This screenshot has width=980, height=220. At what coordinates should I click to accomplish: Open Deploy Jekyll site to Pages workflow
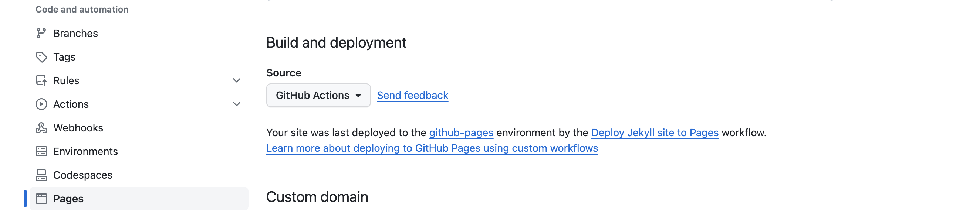[655, 133]
